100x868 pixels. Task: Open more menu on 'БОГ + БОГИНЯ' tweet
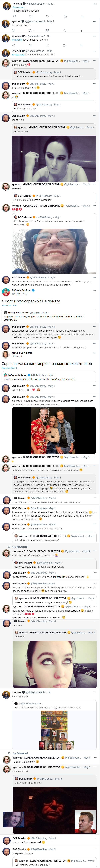click(x=95, y=386)
